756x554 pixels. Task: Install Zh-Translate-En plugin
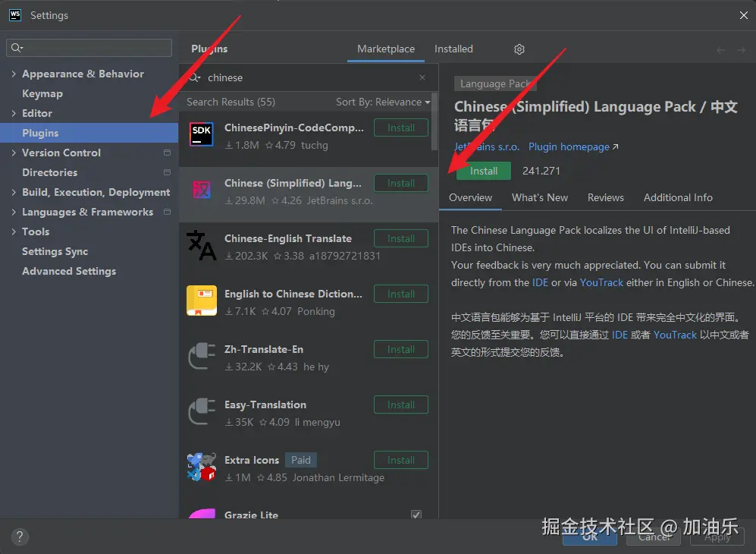(x=401, y=349)
